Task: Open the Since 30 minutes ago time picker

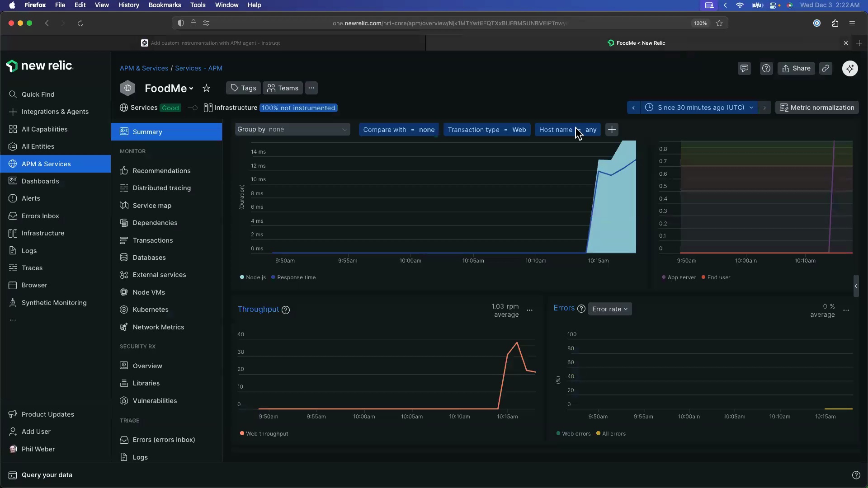Action: (x=701, y=108)
